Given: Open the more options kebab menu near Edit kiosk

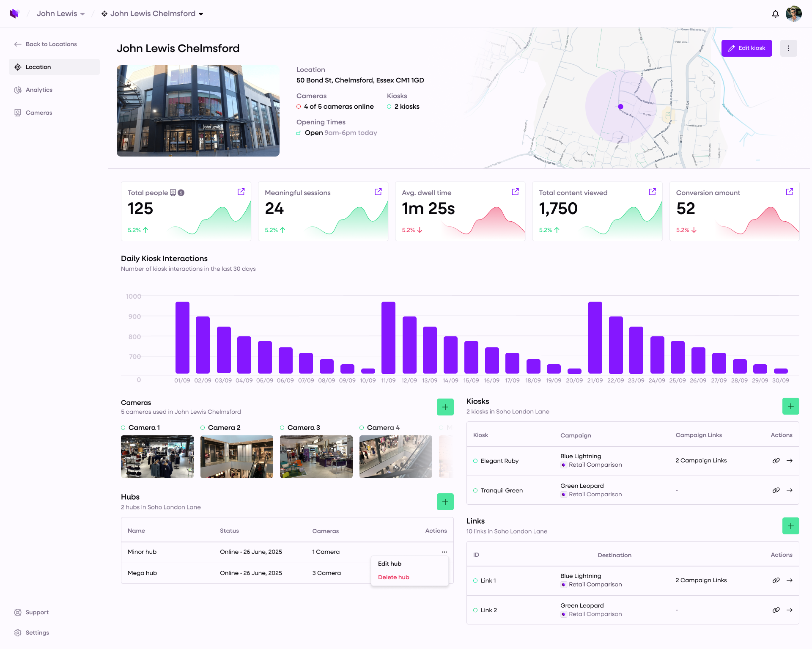Looking at the screenshot, I should click(789, 48).
